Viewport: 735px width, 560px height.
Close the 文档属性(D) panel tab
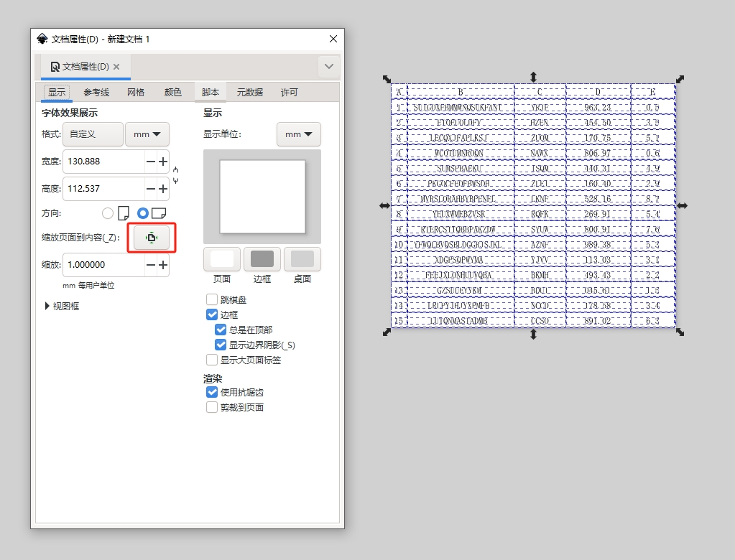click(116, 66)
